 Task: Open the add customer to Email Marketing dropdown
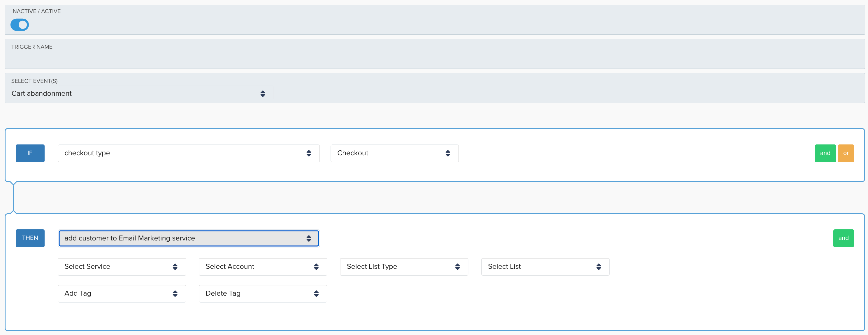tap(188, 238)
